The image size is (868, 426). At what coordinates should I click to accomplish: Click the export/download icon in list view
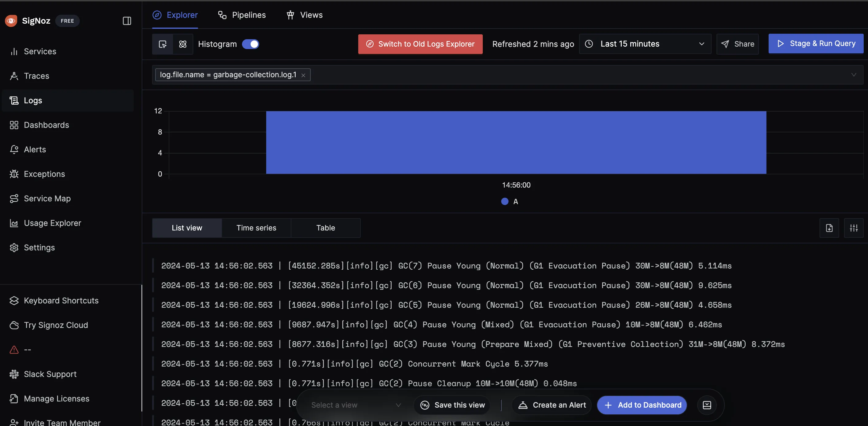pyautogui.click(x=829, y=228)
